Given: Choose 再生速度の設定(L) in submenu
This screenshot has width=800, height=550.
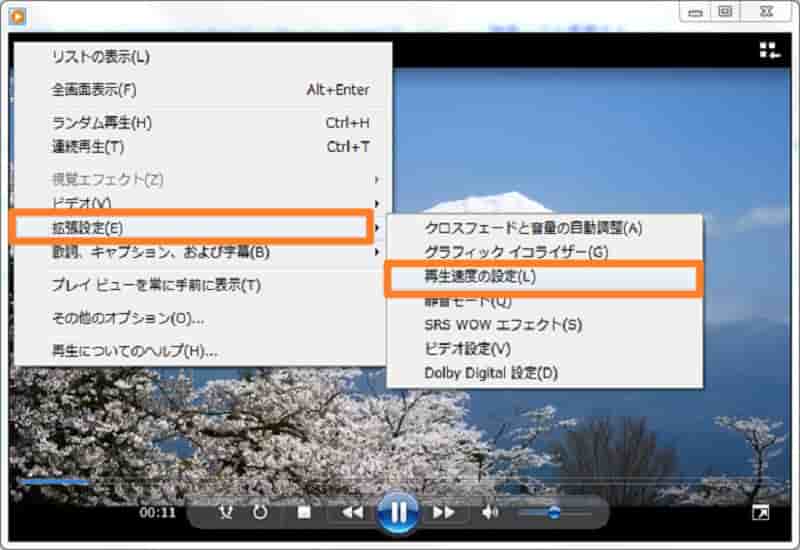Looking at the screenshot, I should point(544,277).
